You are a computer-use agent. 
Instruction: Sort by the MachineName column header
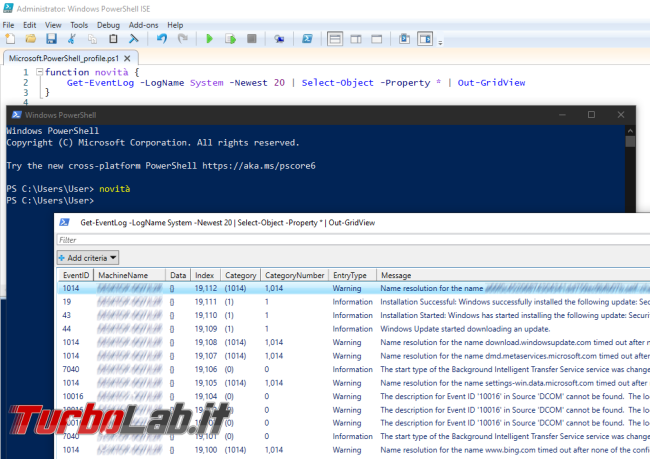pos(130,275)
